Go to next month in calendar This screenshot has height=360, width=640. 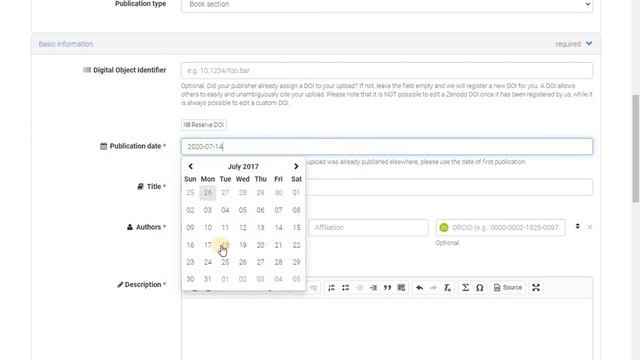[x=296, y=167]
